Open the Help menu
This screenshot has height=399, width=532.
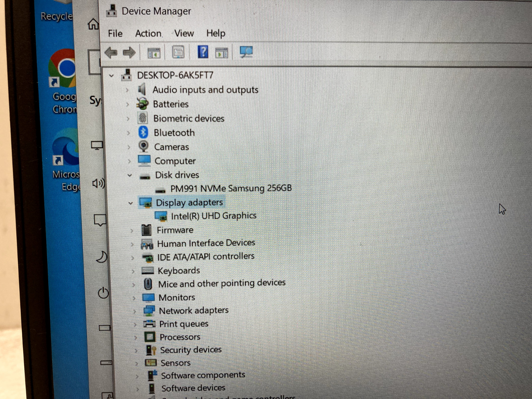click(216, 33)
